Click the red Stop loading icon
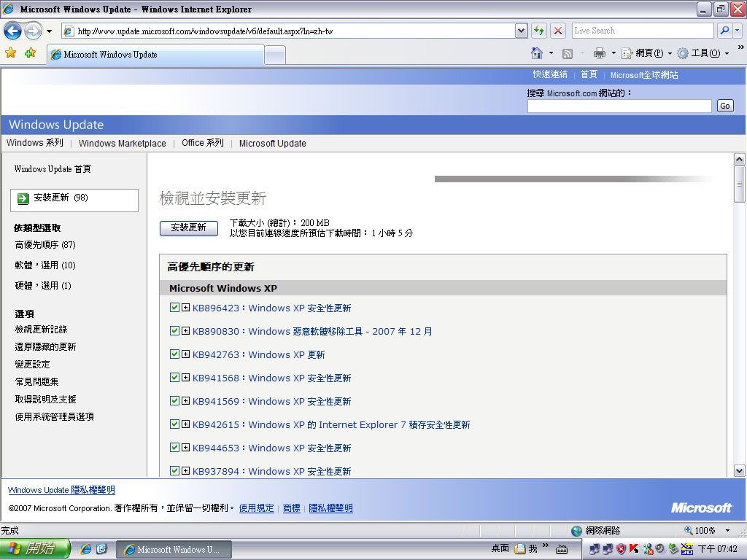The image size is (747, 560). pos(558,31)
